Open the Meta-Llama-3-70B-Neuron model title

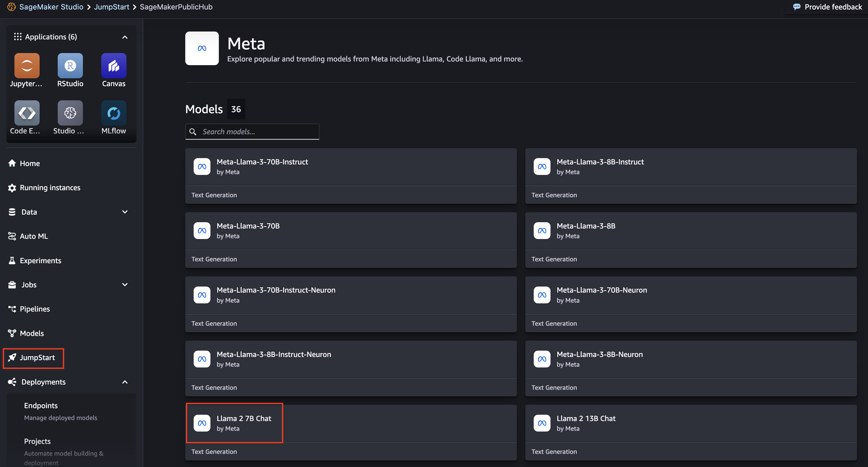(602, 290)
